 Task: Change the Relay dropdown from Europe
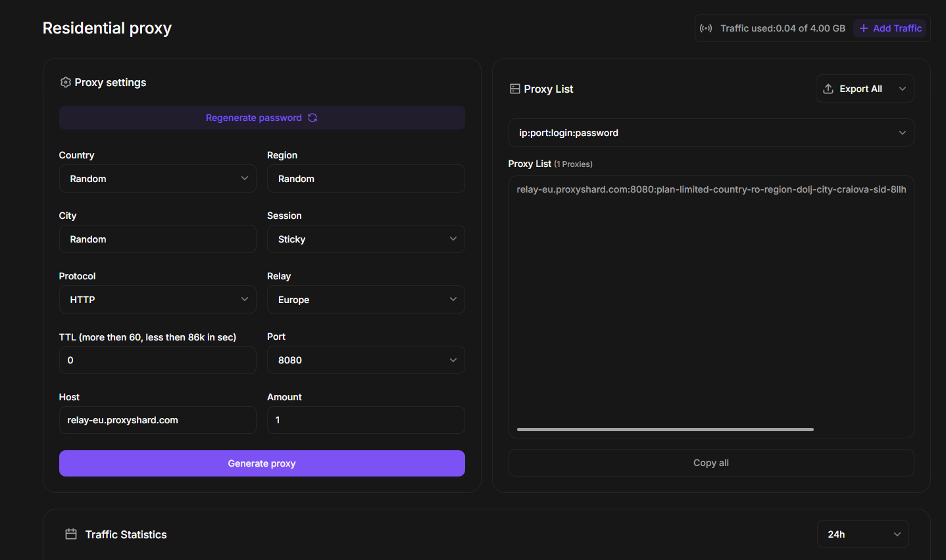click(x=366, y=300)
